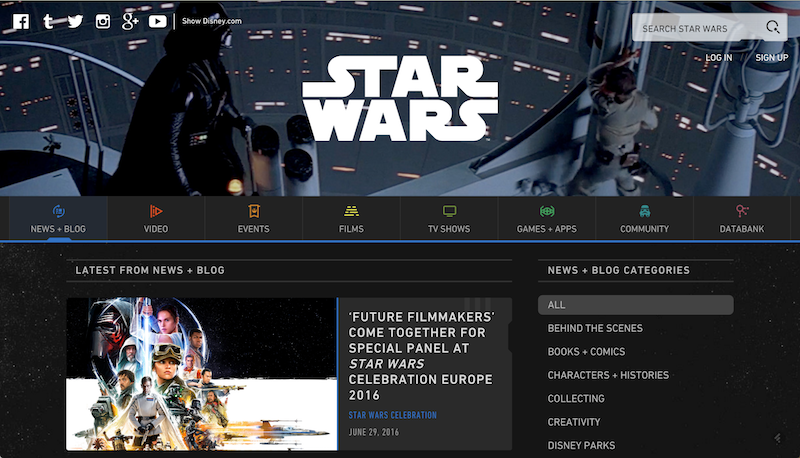Go to the TV Shows tab
Viewport: 800px width, 458px height.
coord(449,218)
